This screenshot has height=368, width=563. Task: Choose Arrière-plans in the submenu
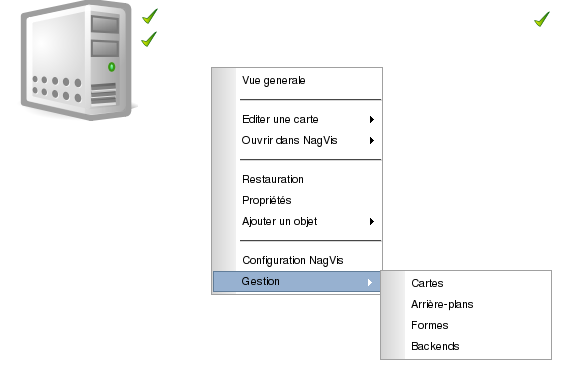[442, 304]
